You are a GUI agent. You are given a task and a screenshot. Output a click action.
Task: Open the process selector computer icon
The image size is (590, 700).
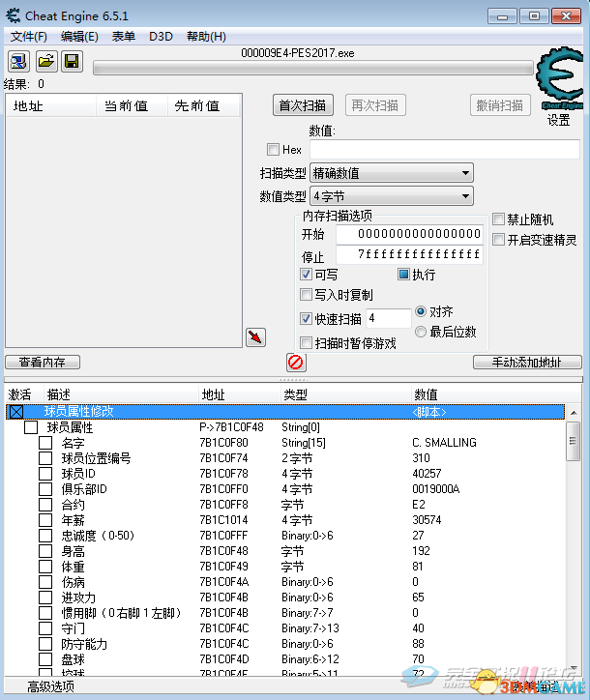click(x=18, y=61)
